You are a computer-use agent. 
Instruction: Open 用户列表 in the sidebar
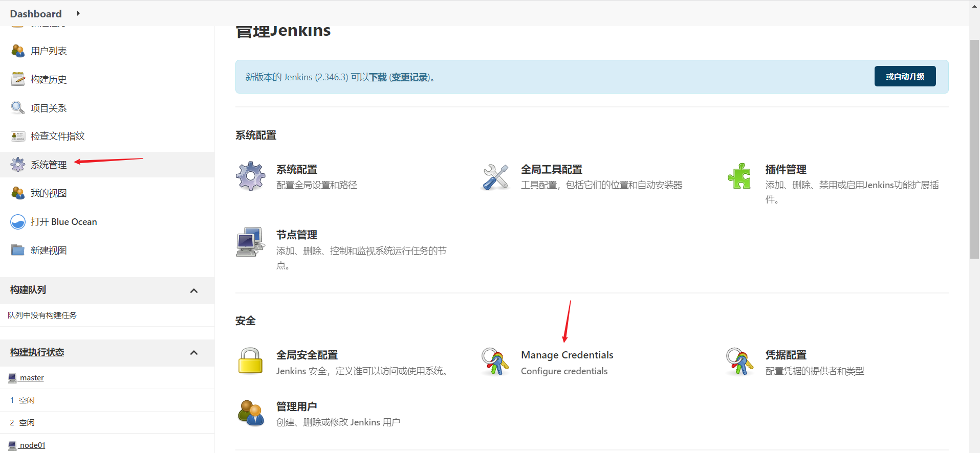(x=49, y=51)
